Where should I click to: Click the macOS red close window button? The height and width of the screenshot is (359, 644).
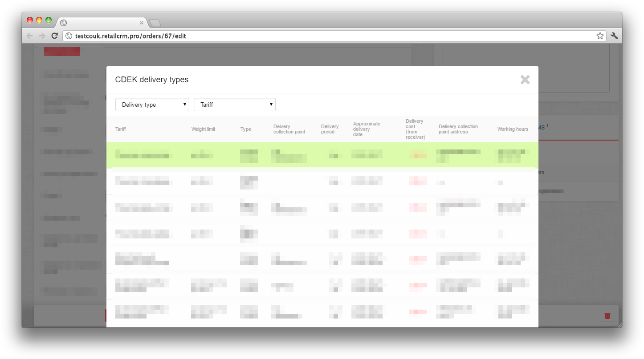click(30, 20)
